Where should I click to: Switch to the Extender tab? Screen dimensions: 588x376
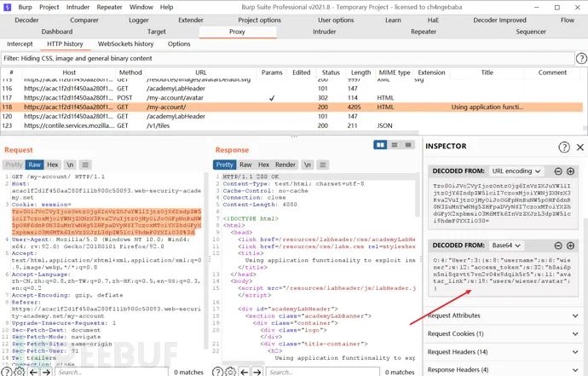(x=191, y=20)
